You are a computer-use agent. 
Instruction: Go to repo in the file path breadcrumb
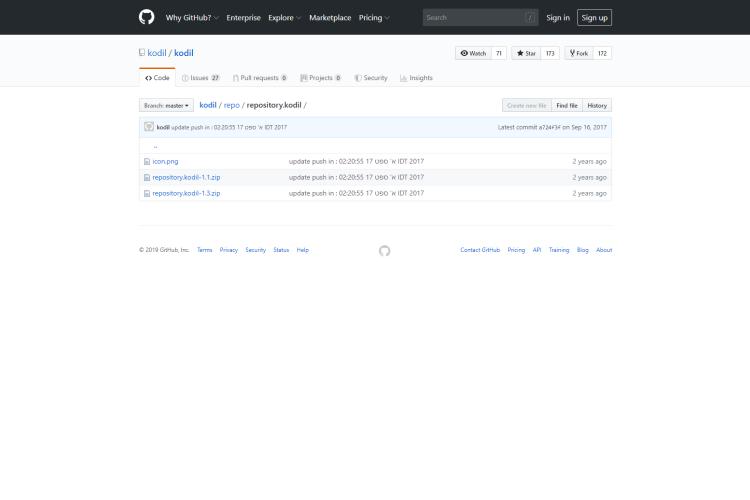232,105
